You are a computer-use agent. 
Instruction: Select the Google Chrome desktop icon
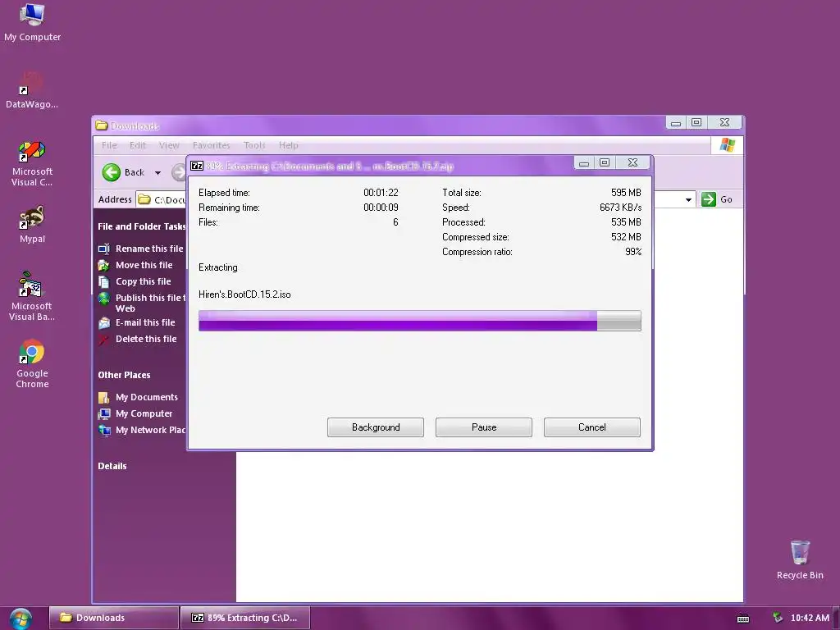pos(32,363)
